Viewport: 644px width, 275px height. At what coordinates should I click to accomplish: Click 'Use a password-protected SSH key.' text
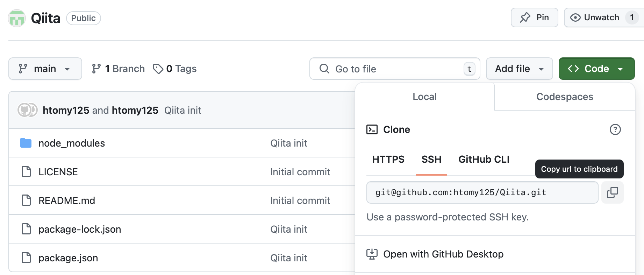point(448,217)
